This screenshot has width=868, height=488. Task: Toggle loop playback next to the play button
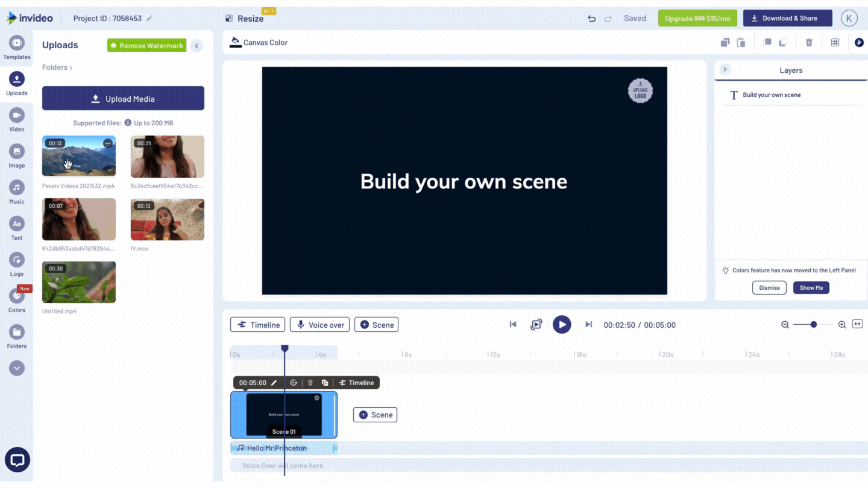click(x=536, y=324)
